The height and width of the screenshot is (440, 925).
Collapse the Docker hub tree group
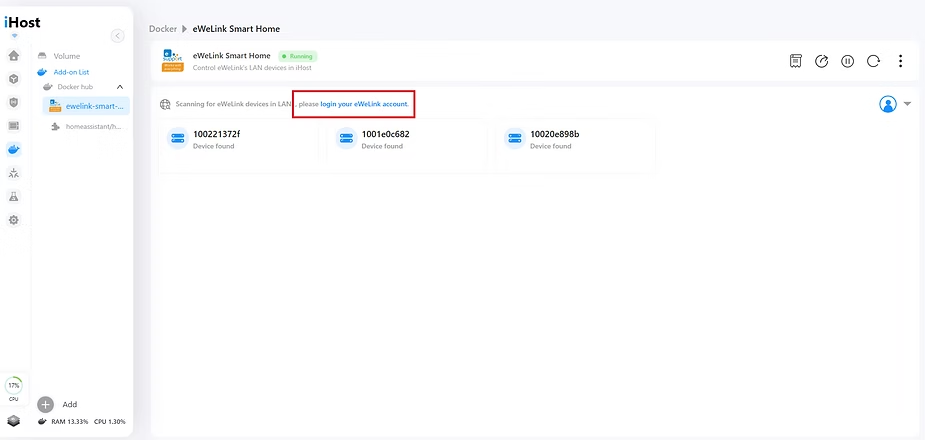(120, 87)
